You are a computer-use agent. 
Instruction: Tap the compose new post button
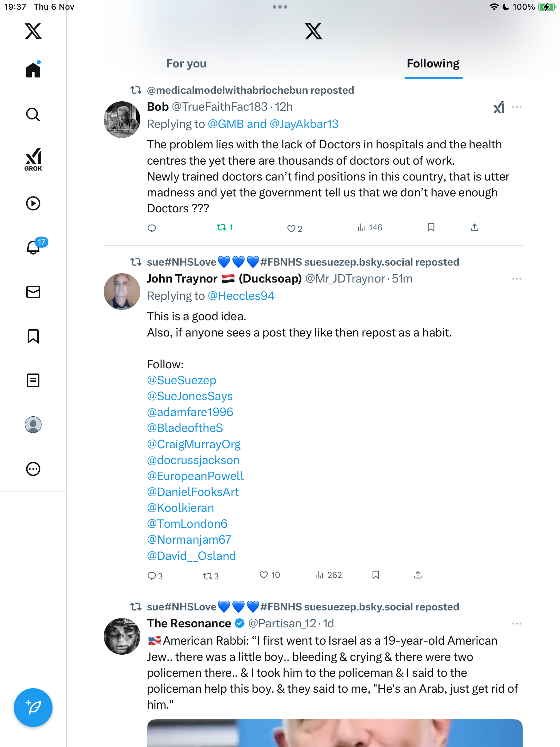pyautogui.click(x=33, y=708)
